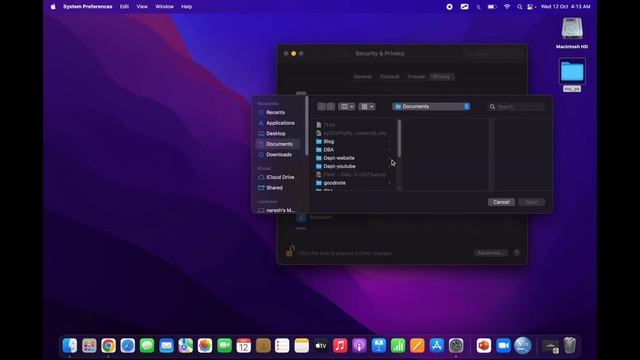Open Apple TV app in dock

coord(321,346)
